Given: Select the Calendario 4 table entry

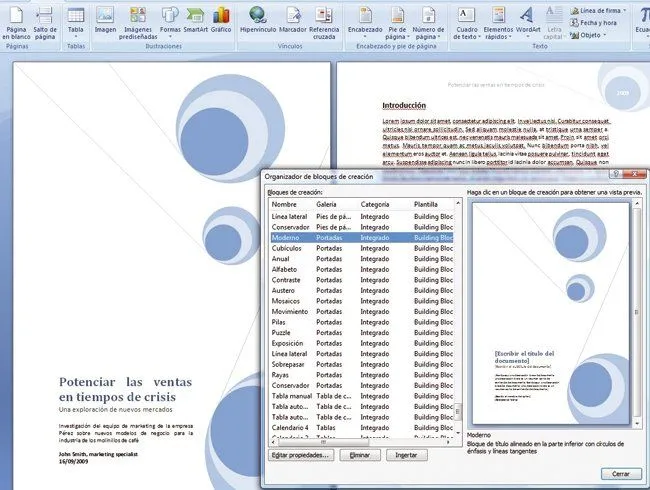Looking at the screenshot, I should [x=362, y=428].
